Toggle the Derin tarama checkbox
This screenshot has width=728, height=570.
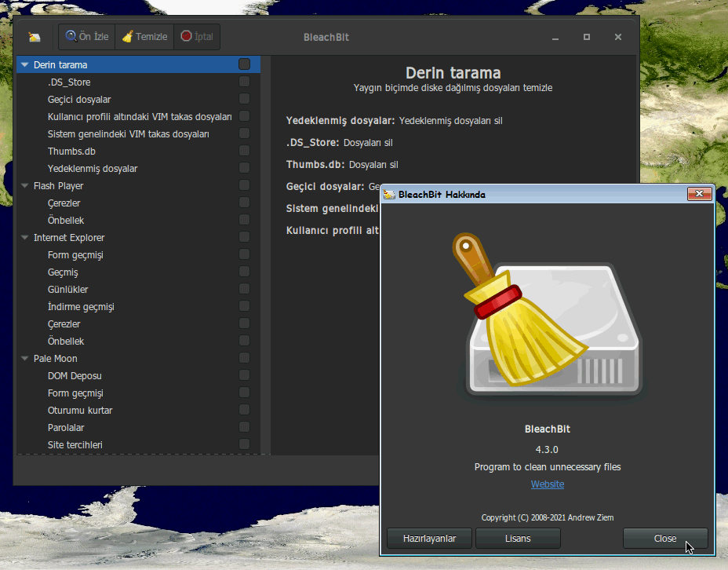[x=244, y=64]
